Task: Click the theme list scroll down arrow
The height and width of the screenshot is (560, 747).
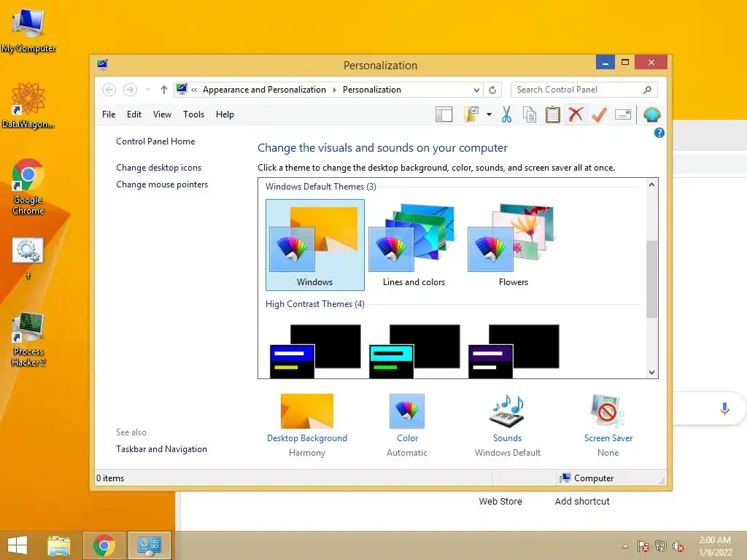Action: 651,373
